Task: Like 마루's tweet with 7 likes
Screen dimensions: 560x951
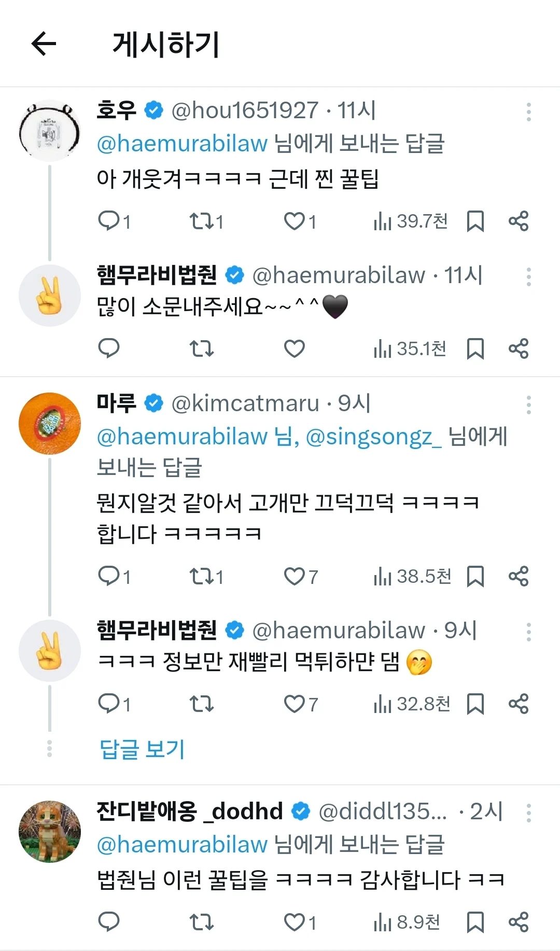Action: tap(295, 576)
